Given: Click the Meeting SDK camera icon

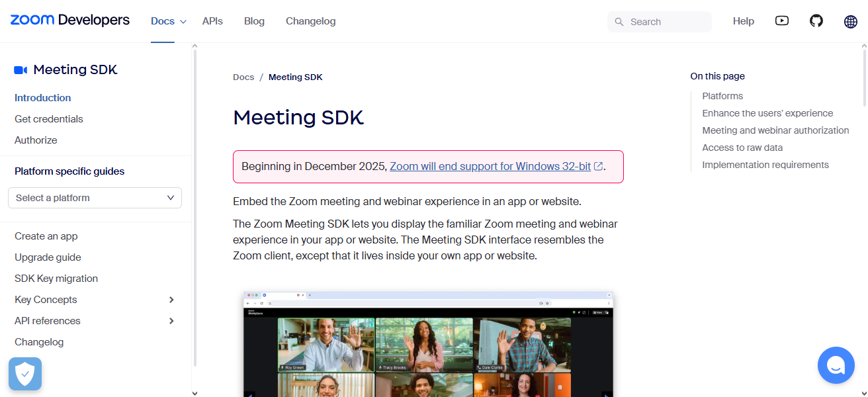Looking at the screenshot, I should (21, 69).
